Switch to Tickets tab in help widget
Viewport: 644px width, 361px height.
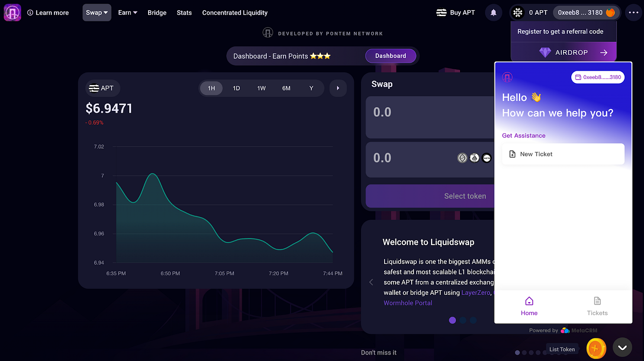(x=597, y=306)
